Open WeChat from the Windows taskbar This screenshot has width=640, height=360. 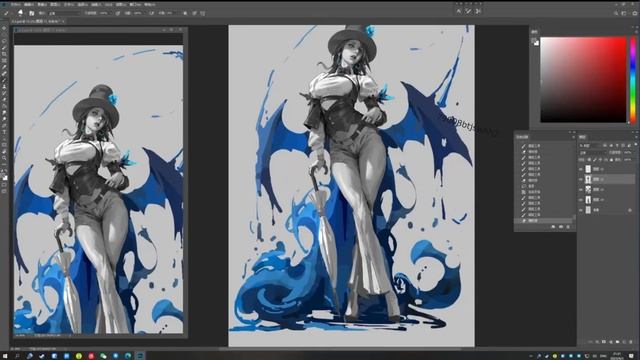point(103,356)
